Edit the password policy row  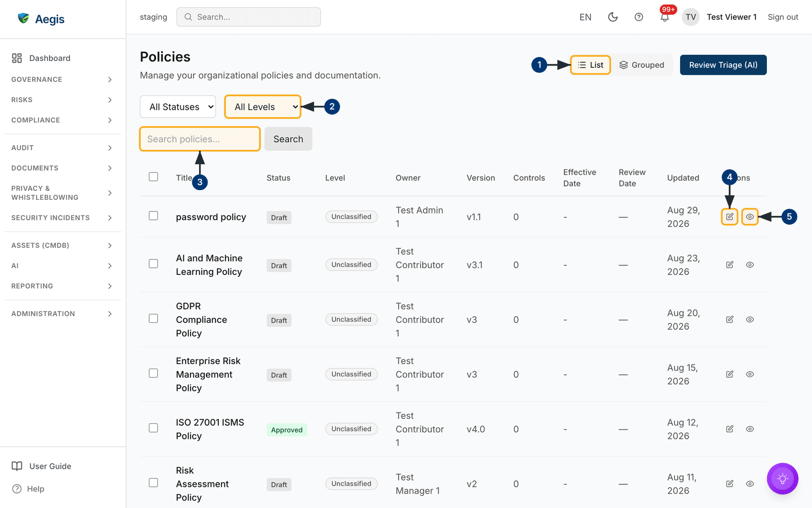(x=730, y=217)
